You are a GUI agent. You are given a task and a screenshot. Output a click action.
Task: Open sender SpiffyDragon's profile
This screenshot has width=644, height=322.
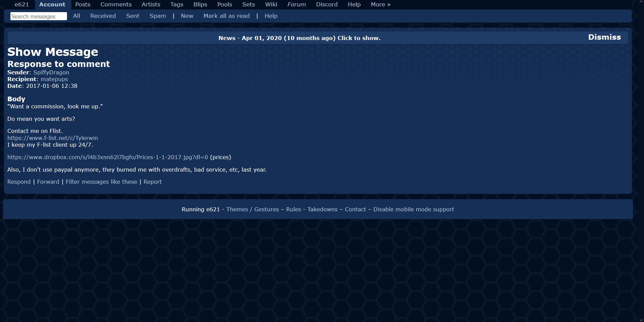coord(51,72)
